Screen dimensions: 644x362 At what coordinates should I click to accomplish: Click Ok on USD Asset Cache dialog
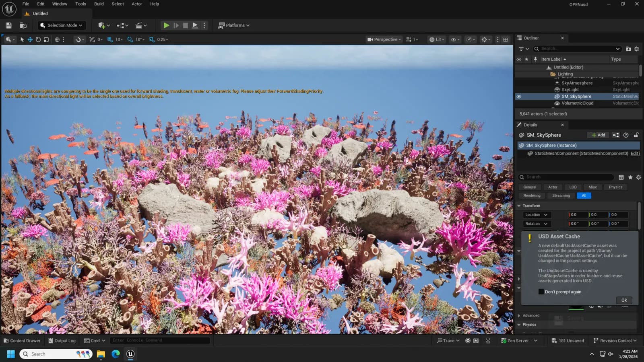click(624, 300)
